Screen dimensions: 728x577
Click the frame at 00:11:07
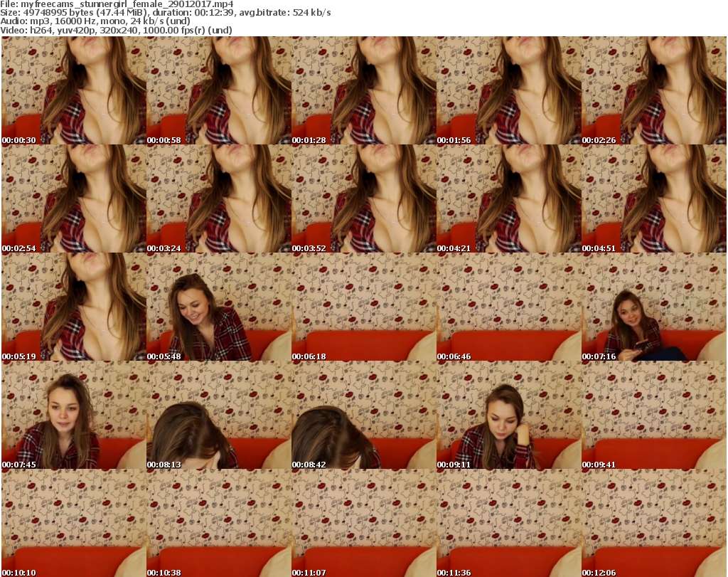(x=363, y=523)
